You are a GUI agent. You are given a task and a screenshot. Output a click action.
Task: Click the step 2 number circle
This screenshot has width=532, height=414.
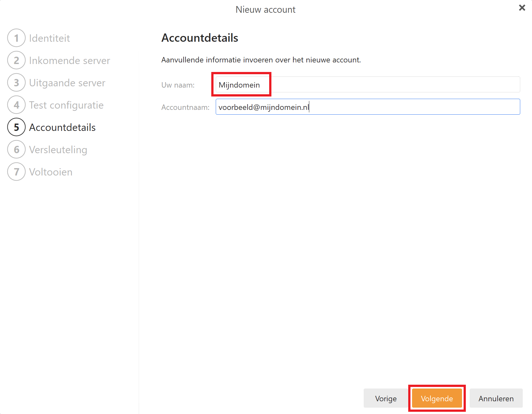click(x=16, y=61)
